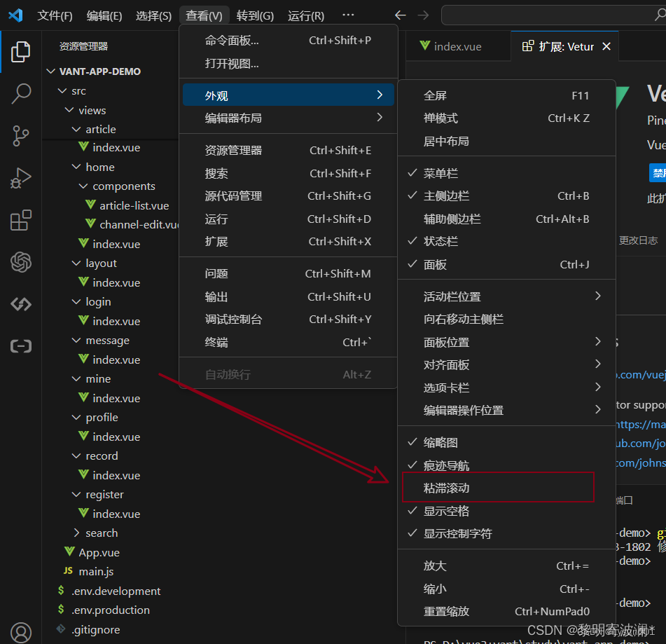Click the search magnifier in command center
This screenshot has height=644, width=666.
click(x=660, y=15)
